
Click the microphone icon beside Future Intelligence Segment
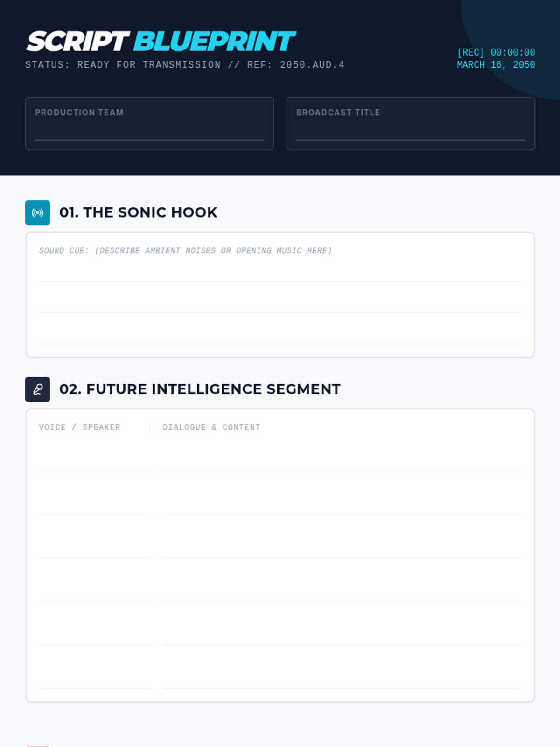click(x=37, y=389)
